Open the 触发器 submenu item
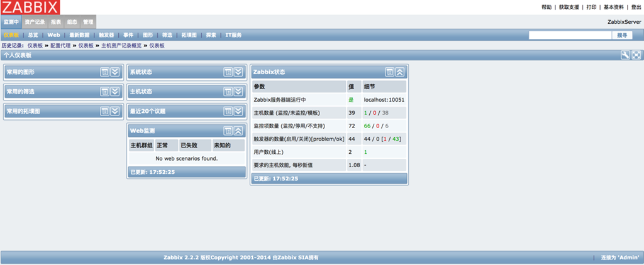The height and width of the screenshot is (265, 644). [x=106, y=35]
